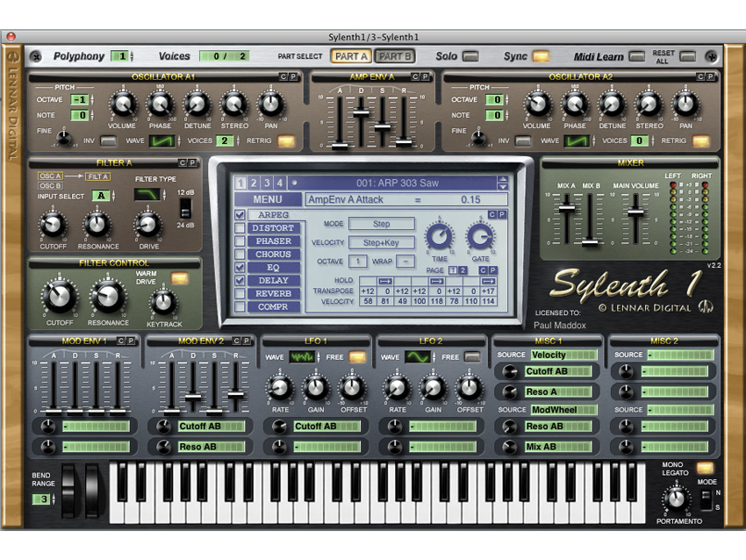Viewport: 746px width, 560px height.
Task: Click the LFO 1 waveform display
Action: 302,357
